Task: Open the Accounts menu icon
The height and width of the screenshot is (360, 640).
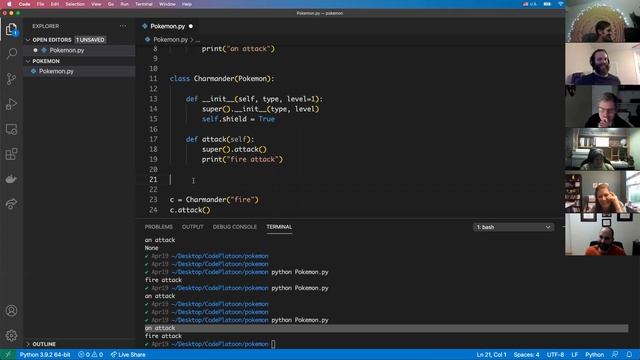Action: click(x=11, y=311)
